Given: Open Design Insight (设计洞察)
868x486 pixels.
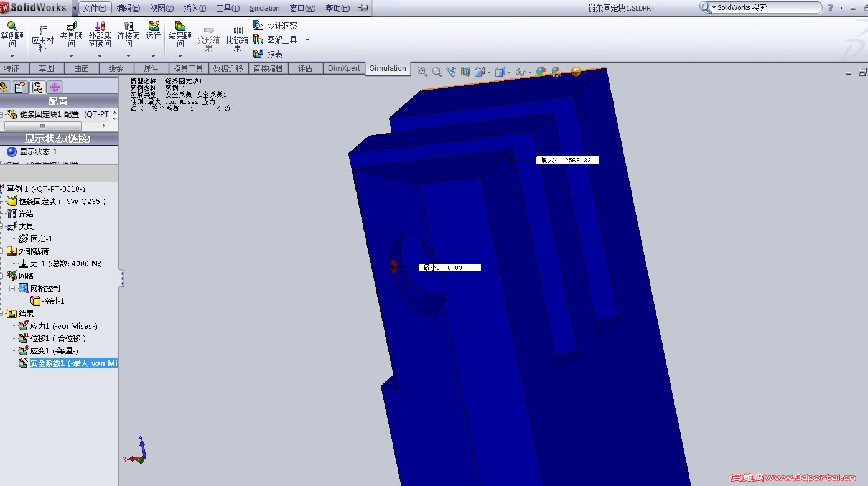Looking at the screenshot, I should point(275,26).
